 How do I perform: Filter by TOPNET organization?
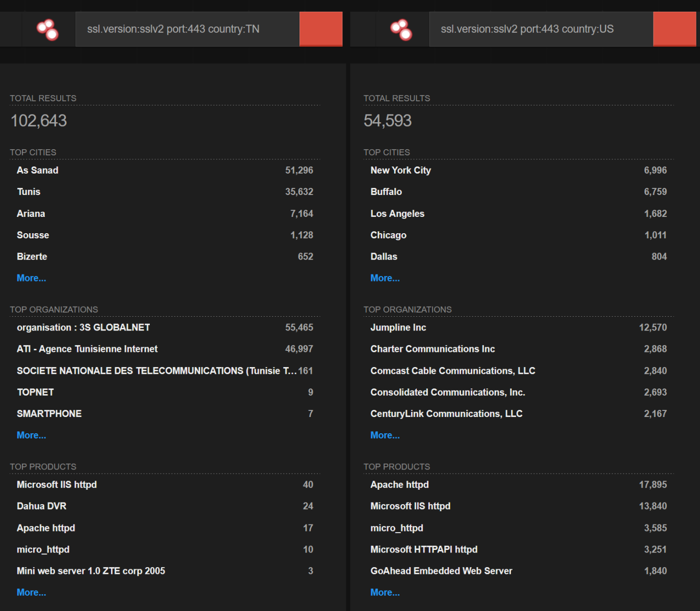(x=35, y=392)
